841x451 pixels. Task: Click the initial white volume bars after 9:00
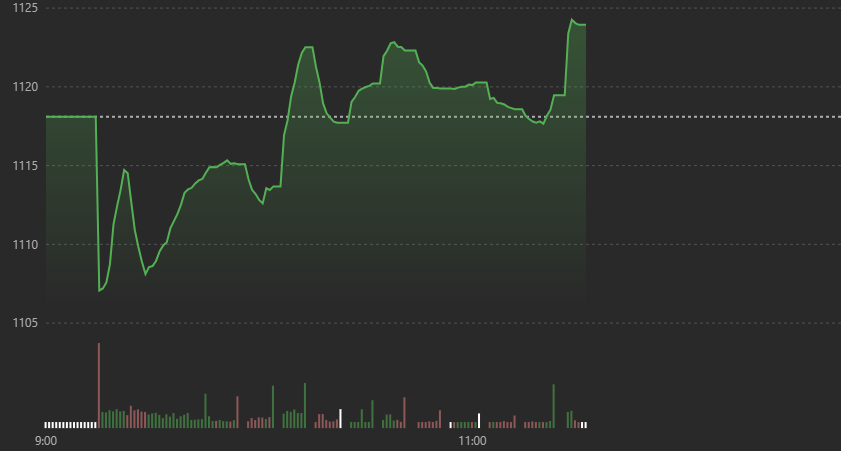point(68,424)
